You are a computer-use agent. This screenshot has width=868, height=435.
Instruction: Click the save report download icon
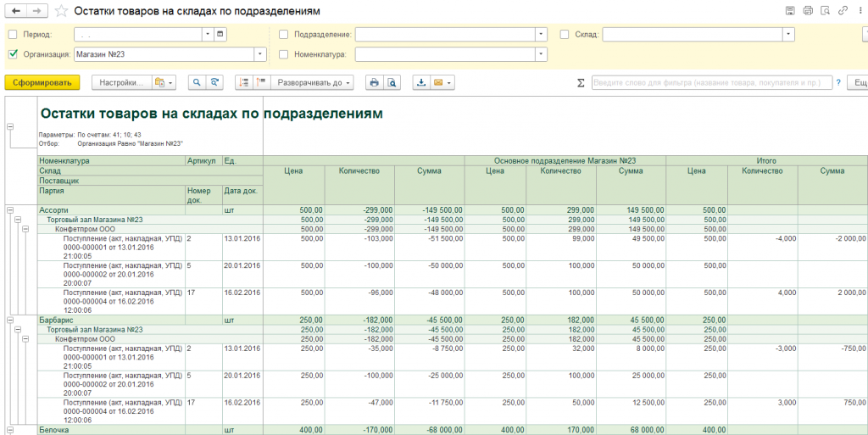[x=421, y=82]
